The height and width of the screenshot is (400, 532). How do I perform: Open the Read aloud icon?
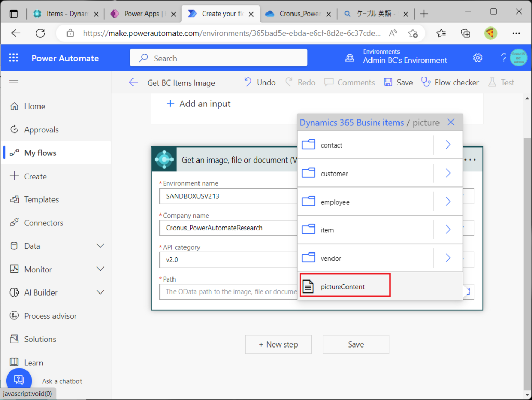(x=393, y=33)
